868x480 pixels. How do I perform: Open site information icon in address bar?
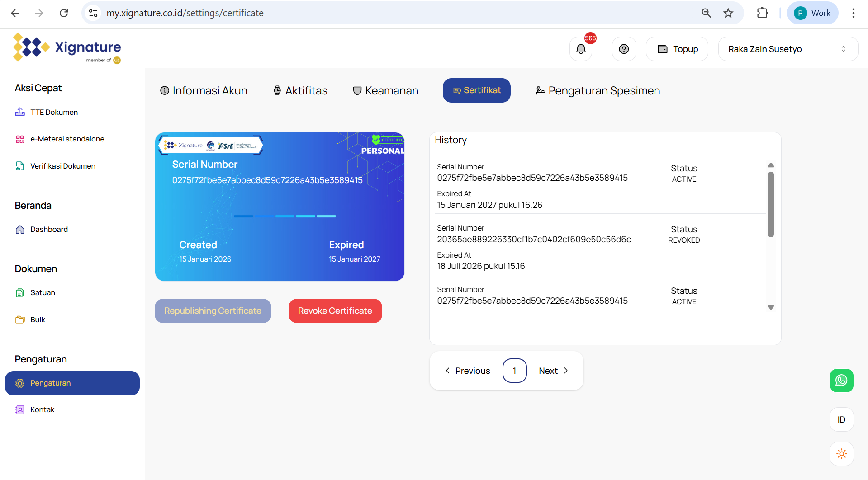tap(93, 13)
